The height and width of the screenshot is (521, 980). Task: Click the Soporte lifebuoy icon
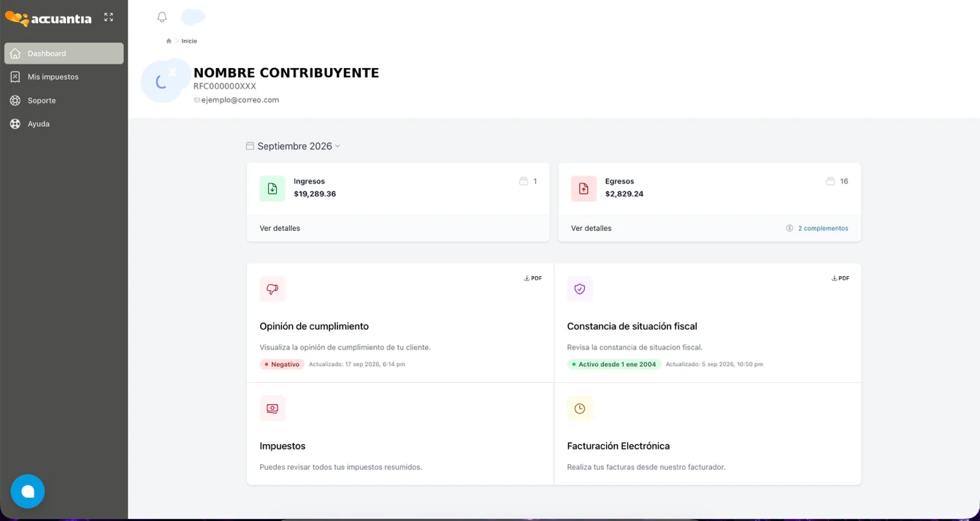15,100
